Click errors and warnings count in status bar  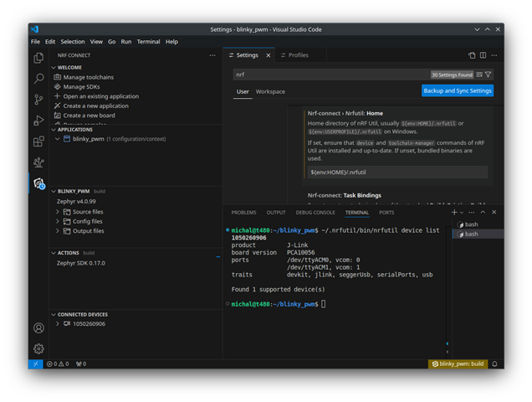(58, 364)
